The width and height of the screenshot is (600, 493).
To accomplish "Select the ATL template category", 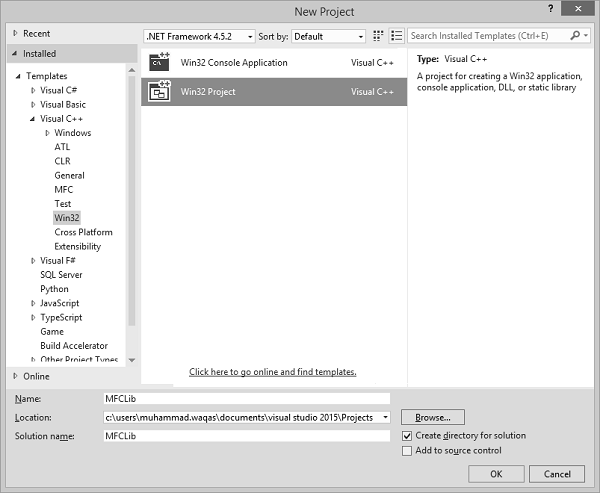I will pyautogui.click(x=62, y=147).
